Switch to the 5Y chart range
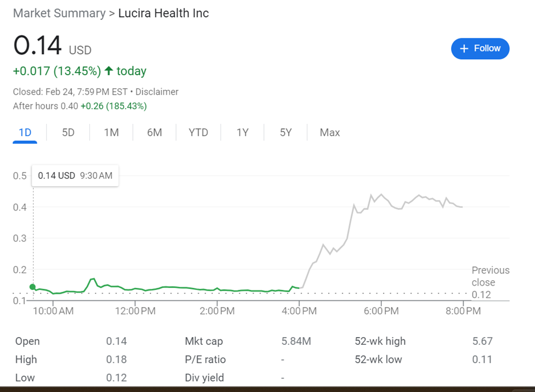 point(285,132)
